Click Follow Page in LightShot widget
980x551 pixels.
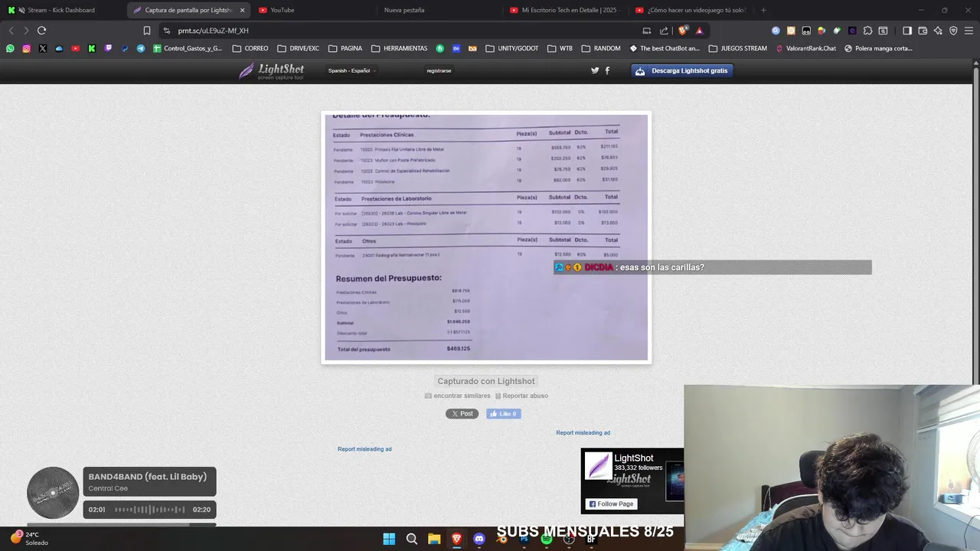[611, 504]
